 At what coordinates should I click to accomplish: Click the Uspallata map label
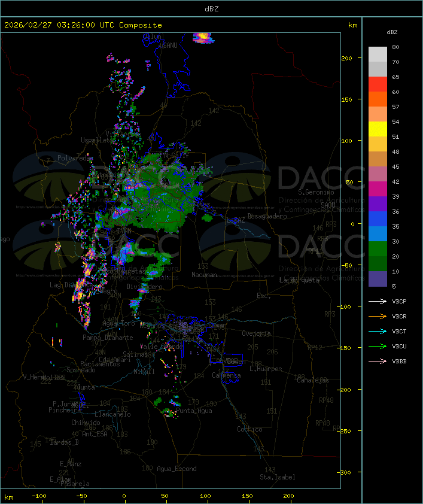(96, 140)
